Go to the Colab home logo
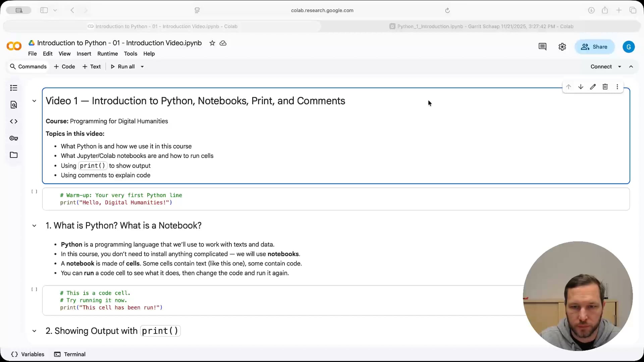This screenshot has height=362, width=644. coord(14,46)
